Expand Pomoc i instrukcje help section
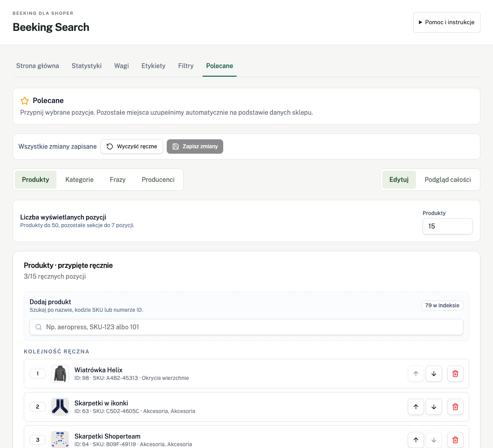493x448 pixels. click(446, 22)
